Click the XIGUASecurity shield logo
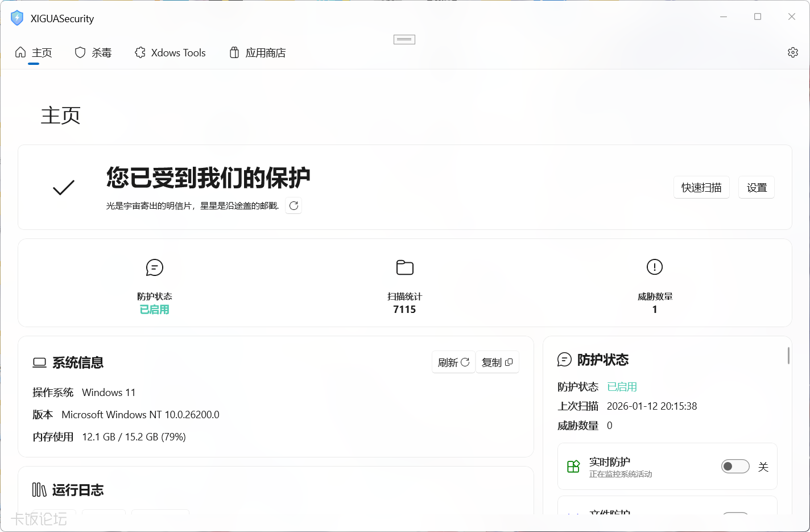Image resolution: width=810 pixels, height=532 pixels. point(17,18)
